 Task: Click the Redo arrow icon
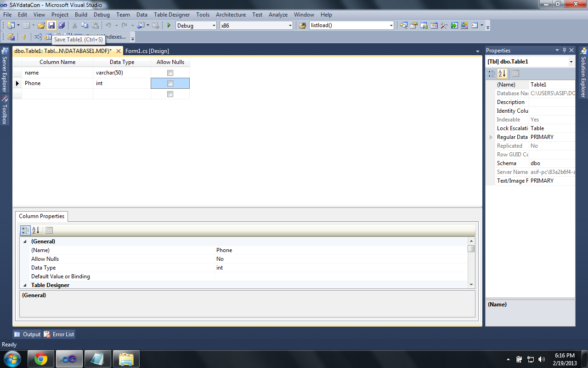coord(124,25)
